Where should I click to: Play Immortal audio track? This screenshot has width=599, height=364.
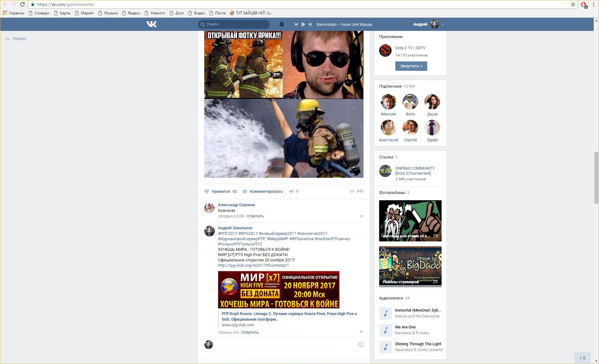[x=385, y=313]
